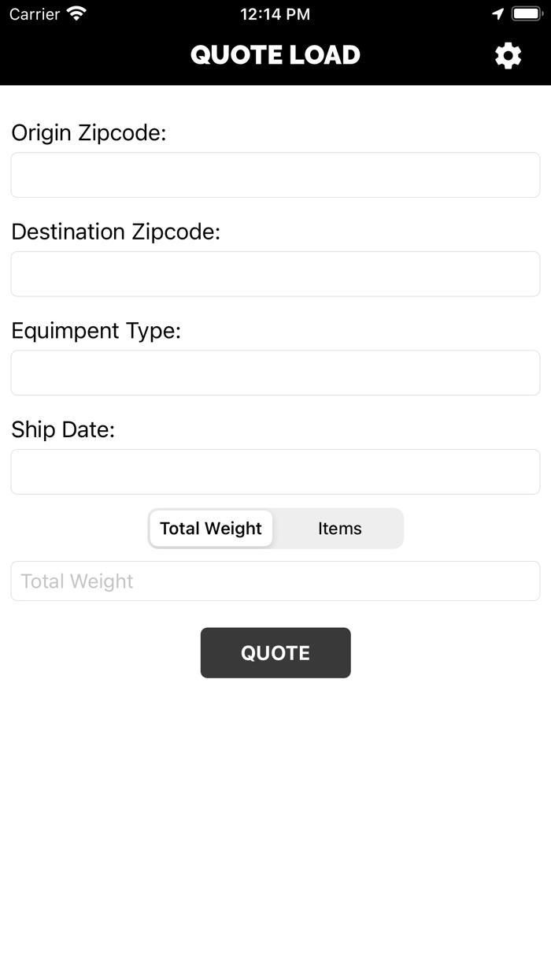Tap the Equipment Type label
Image resolution: width=551 pixels, height=980 pixels.
pyautogui.click(x=96, y=331)
